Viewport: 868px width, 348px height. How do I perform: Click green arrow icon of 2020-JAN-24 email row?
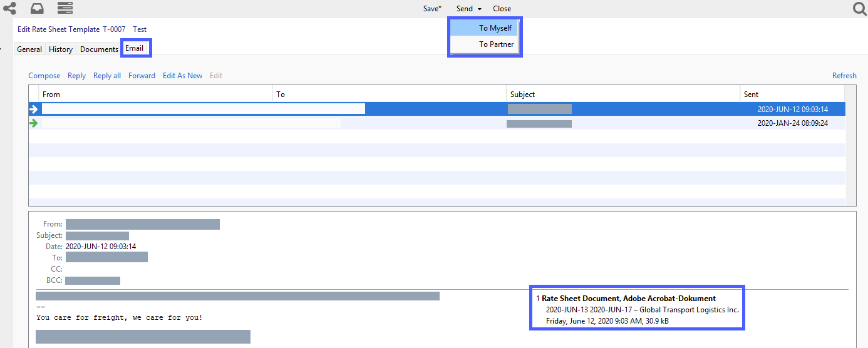click(34, 123)
